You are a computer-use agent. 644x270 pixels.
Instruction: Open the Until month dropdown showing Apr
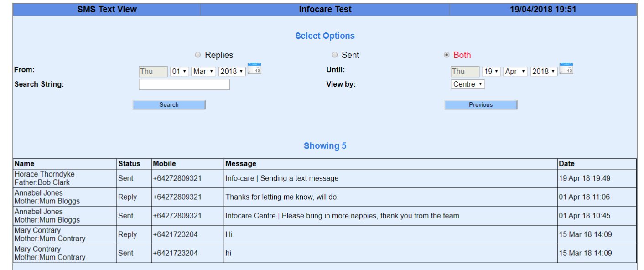515,72
